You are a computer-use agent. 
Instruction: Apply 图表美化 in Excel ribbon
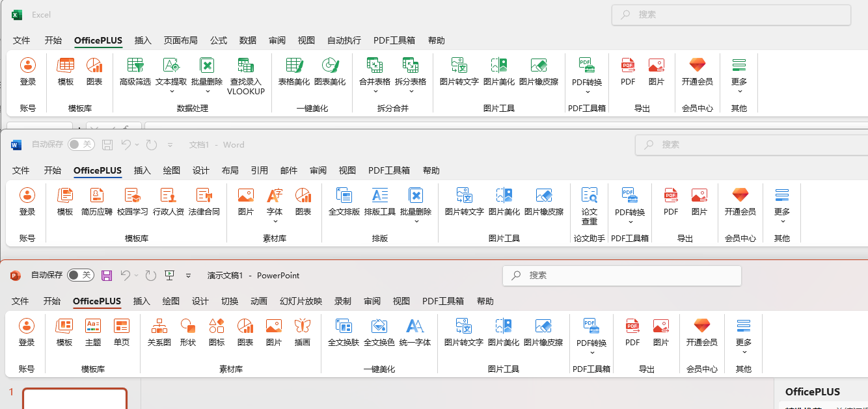(330, 72)
